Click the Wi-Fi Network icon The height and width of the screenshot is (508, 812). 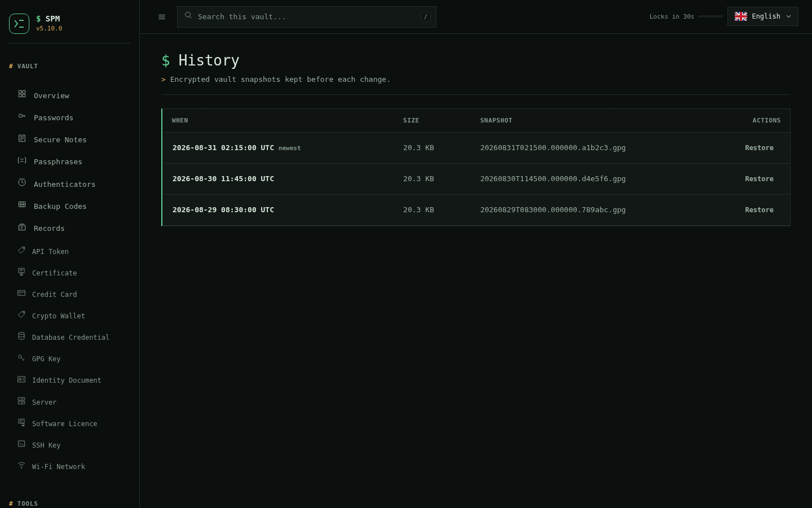point(21,465)
